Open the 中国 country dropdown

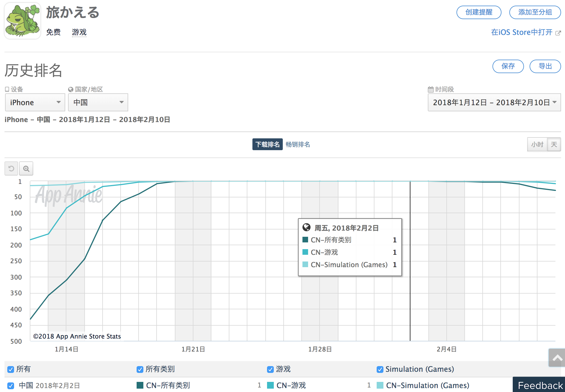coord(98,102)
